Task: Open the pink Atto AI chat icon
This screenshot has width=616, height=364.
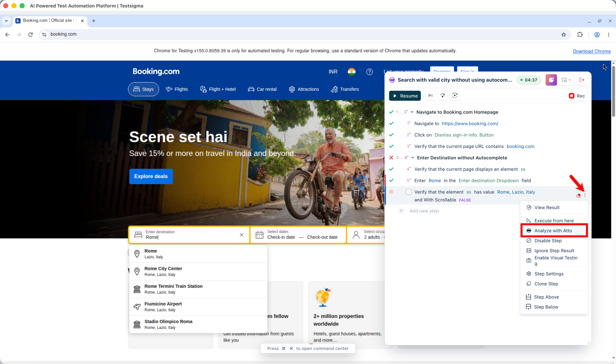Action: [551, 80]
